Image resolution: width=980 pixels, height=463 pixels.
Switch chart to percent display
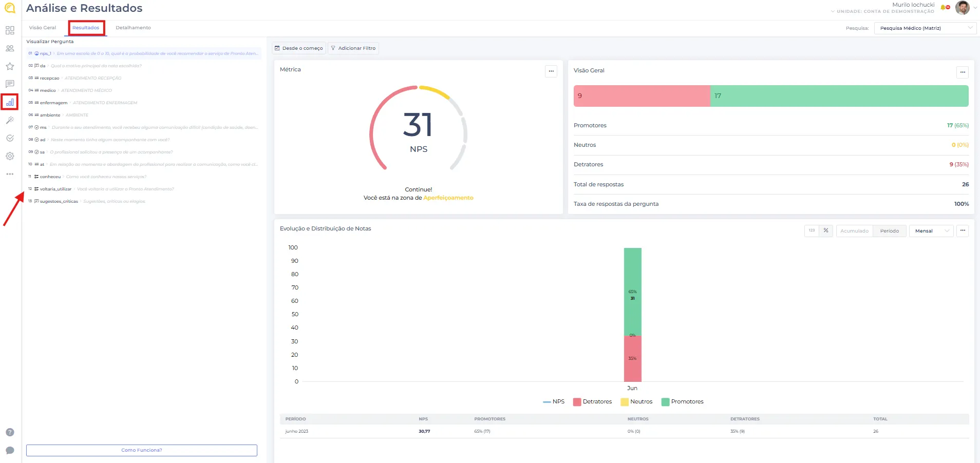pyautogui.click(x=826, y=231)
